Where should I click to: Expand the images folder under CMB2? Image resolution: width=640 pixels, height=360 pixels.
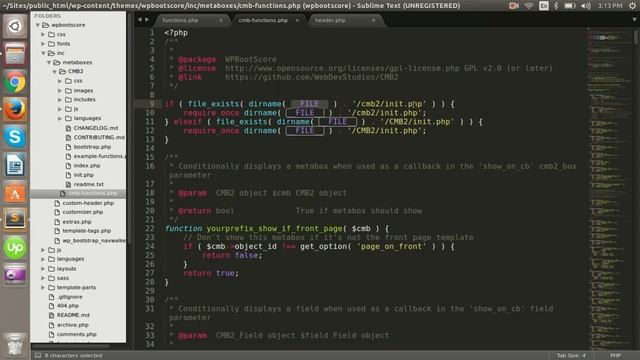click(x=60, y=91)
